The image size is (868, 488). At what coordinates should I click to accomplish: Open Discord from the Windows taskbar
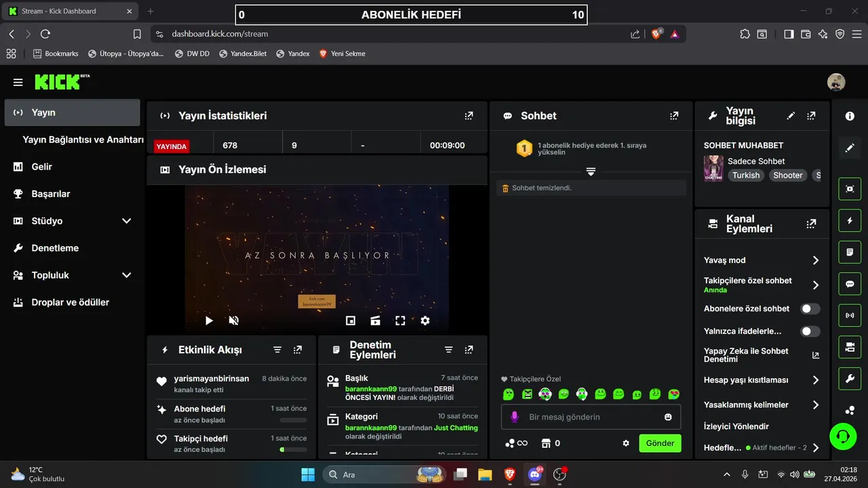[x=534, y=474]
